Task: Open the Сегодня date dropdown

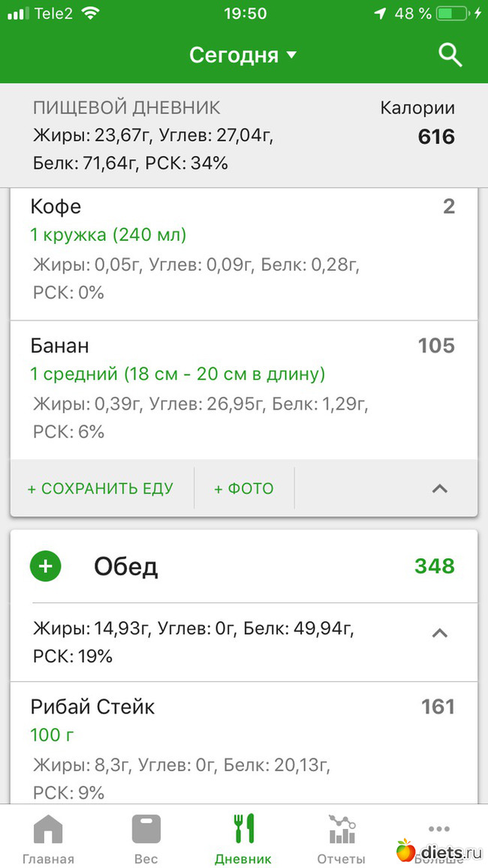Action: (243, 55)
